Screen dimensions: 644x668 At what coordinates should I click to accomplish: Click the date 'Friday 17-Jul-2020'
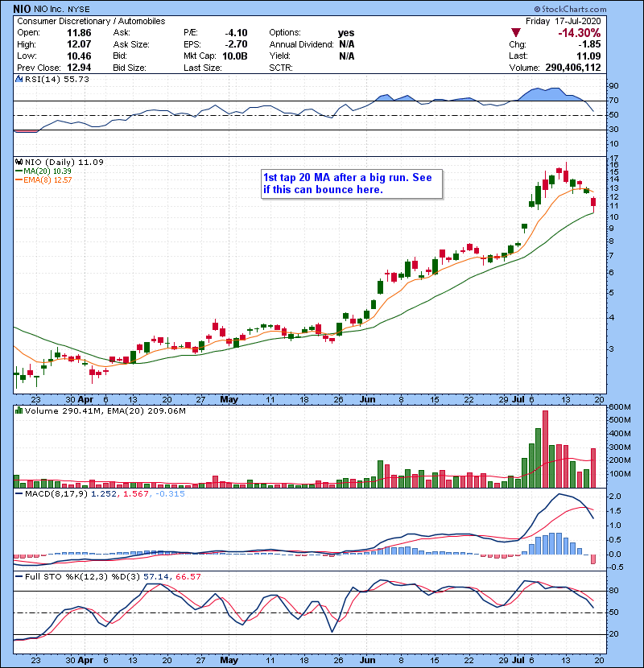point(563,21)
